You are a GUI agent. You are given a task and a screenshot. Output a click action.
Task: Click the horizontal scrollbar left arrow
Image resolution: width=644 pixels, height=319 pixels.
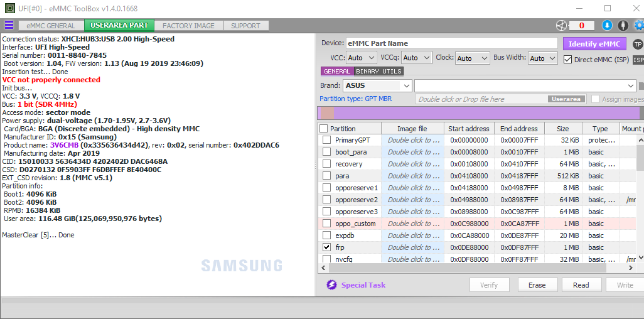(322, 268)
